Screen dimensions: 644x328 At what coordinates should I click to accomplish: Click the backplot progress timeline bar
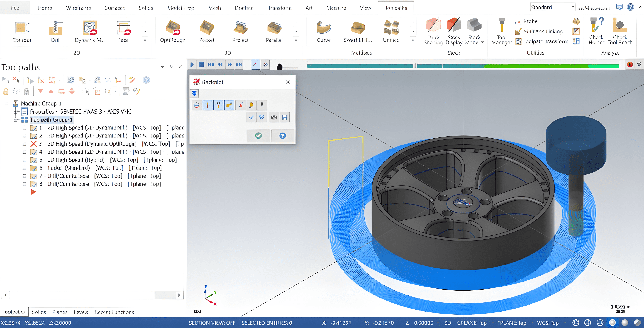point(463,66)
